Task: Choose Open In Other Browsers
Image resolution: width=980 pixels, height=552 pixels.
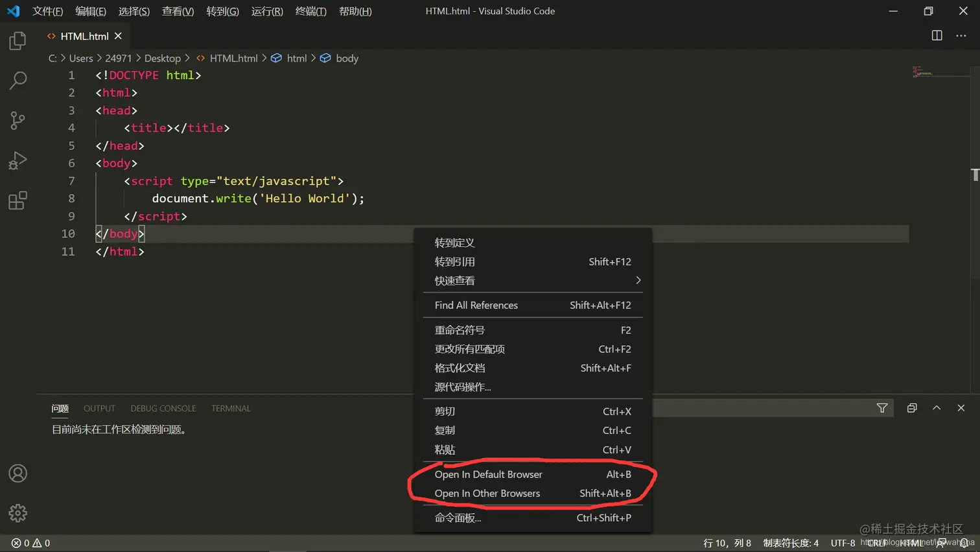Action: pos(533,493)
